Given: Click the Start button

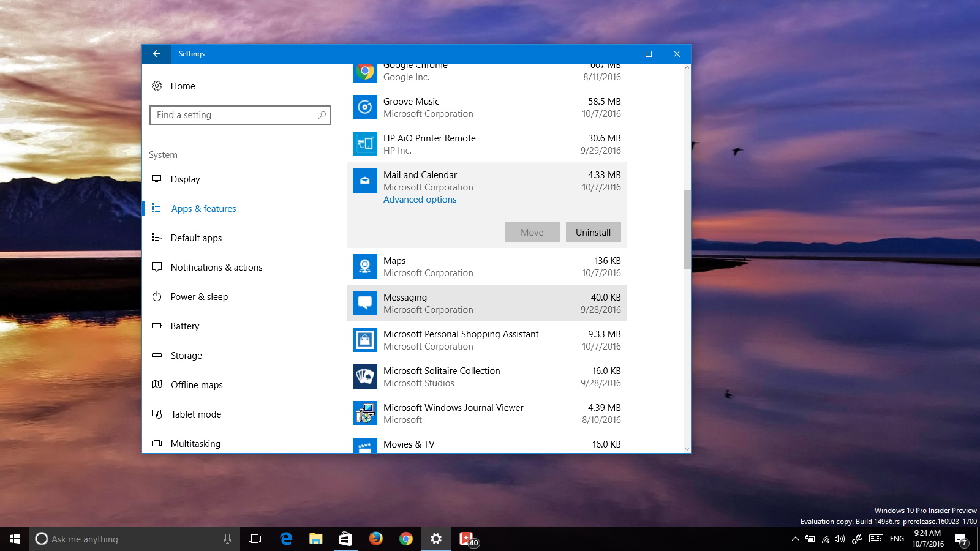Looking at the screenshot, I should (15, 539).
